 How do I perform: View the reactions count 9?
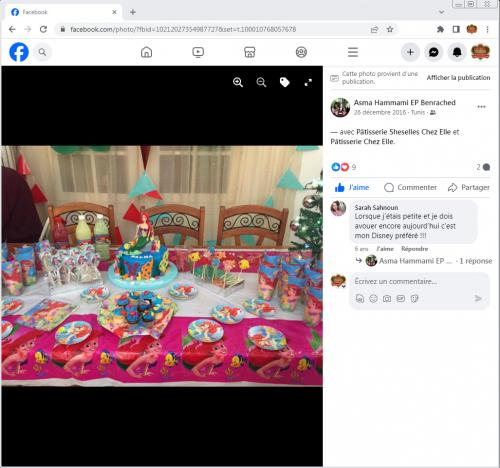point(354,167)
